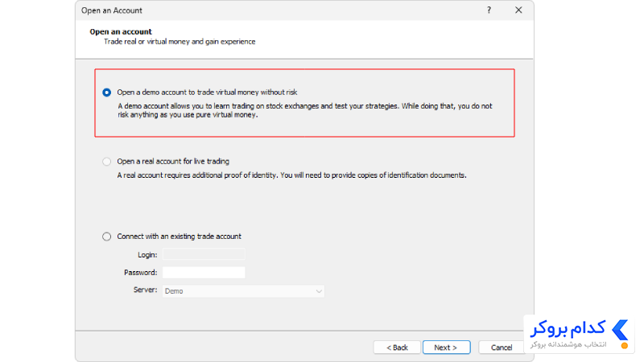Click the 'Server:' label
The width and height of the screenshot is (644, 362).
coord(146,290)
